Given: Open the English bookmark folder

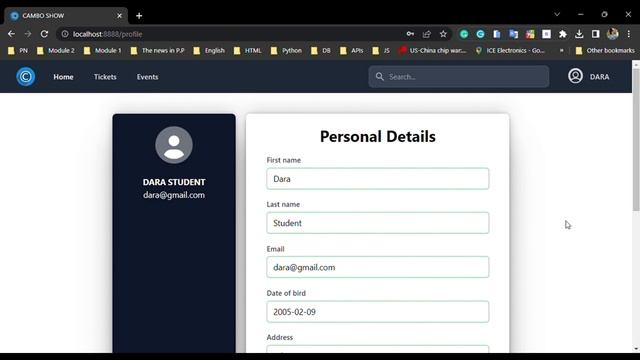Looking at the screenshot, I should [209, 51].
